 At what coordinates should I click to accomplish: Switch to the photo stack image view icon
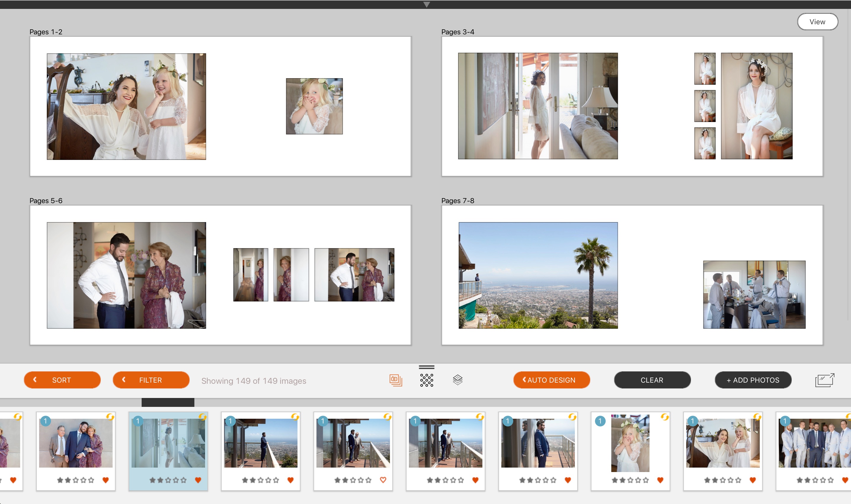pyautogui.click(x=396, y=380)
